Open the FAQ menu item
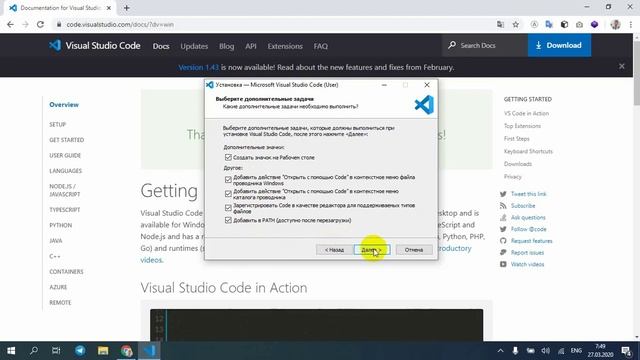The height and width of the screenshot is (360, 640). click(x=321, y=46)
